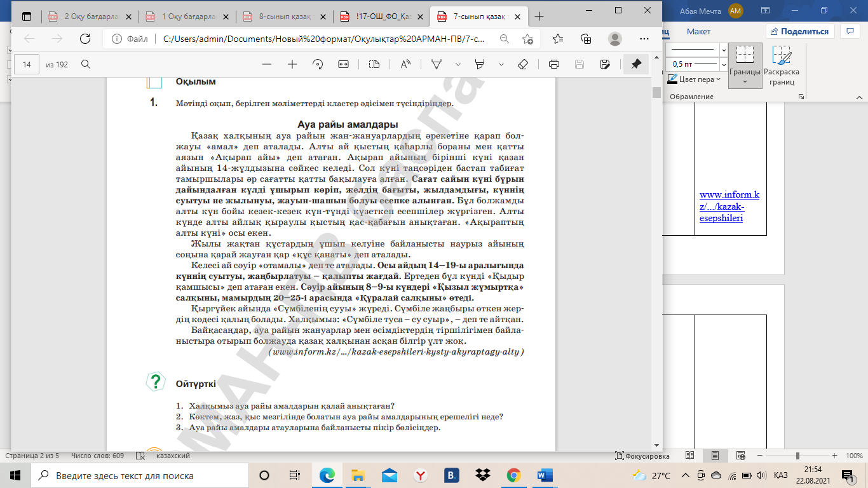Select the Draw pen tool
Viewport: 868px width, 488px height.
pyautogui.click(x=437, y=64)
